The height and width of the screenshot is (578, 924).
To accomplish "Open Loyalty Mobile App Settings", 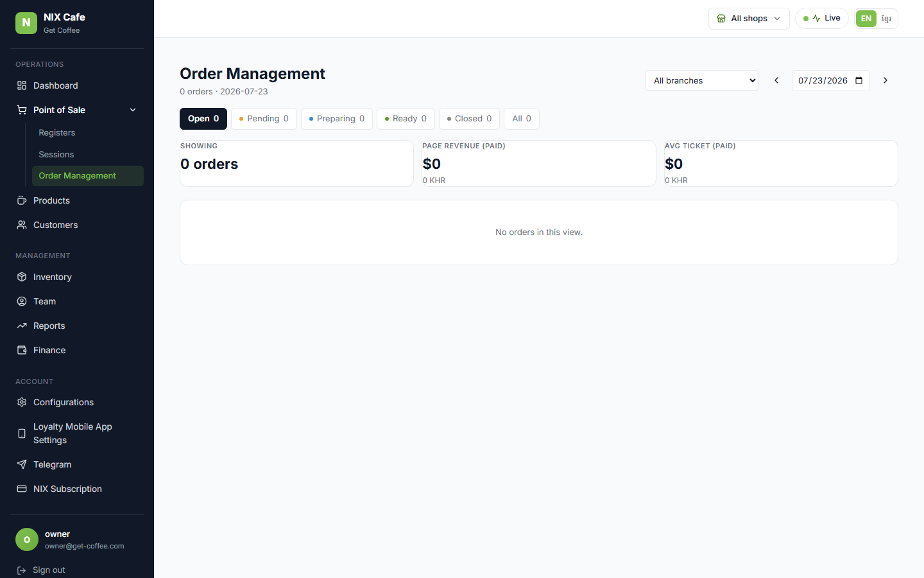I will tap(77, 433).
